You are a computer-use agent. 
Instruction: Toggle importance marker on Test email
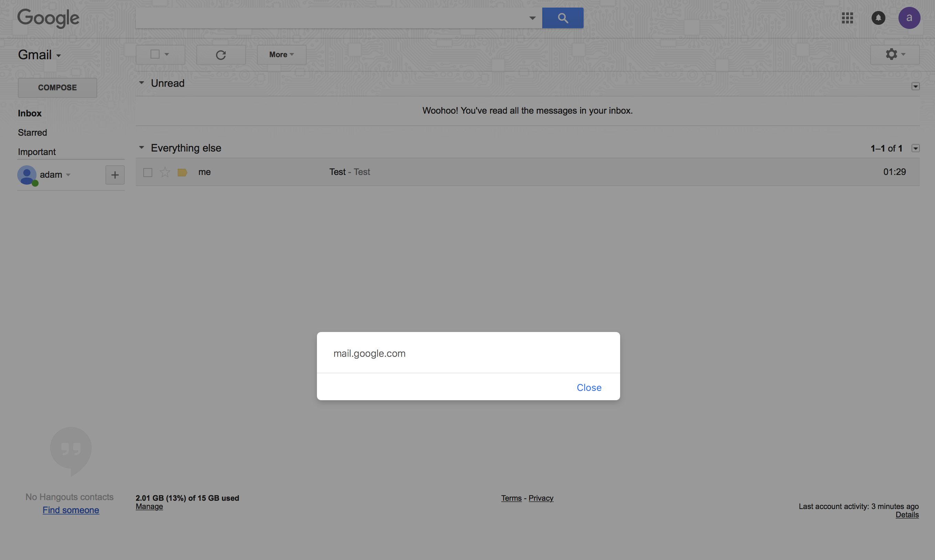pyautogui.click(x=182, y=173)
